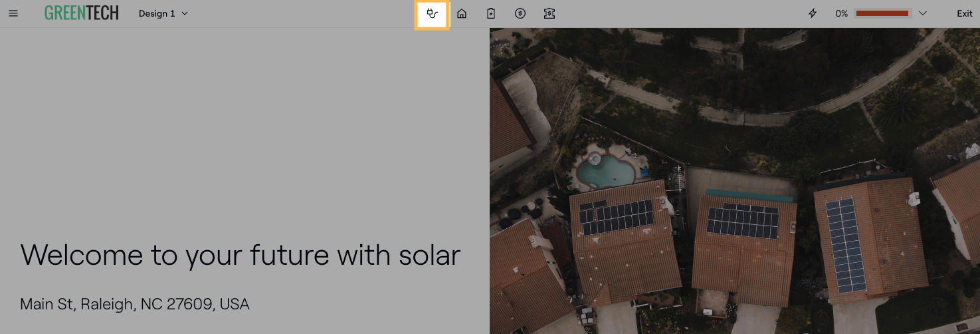The image size is (980, 334).
Task: Expand the Design 1 dropdown
Action: (x=163, y=13)
